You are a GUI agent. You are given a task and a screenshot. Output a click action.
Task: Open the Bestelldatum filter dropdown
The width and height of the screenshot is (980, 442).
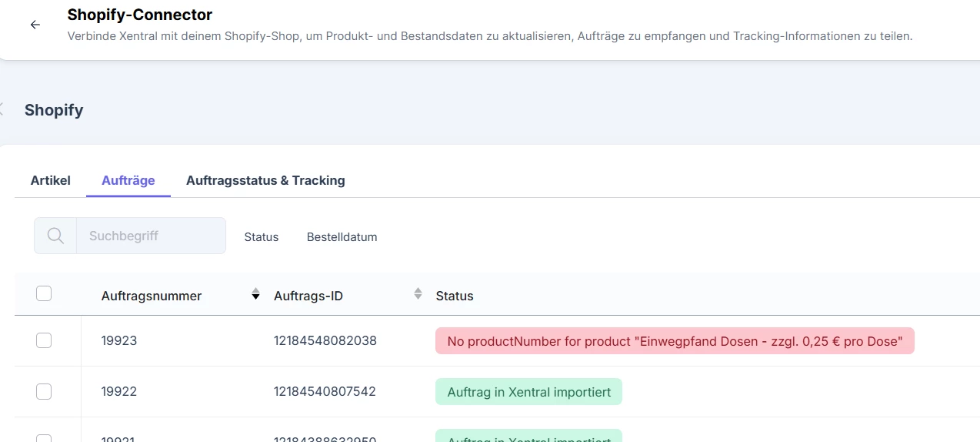point(342,236)
